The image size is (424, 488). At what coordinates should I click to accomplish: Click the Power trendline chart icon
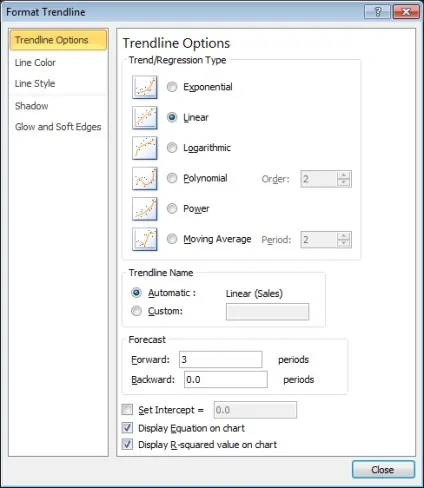[x=145, y=209]
